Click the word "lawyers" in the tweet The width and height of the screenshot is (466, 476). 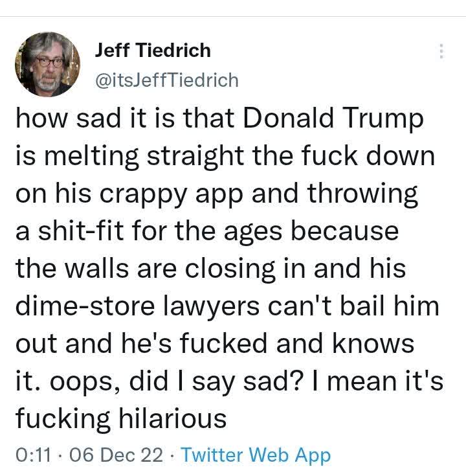pos(212,306)
